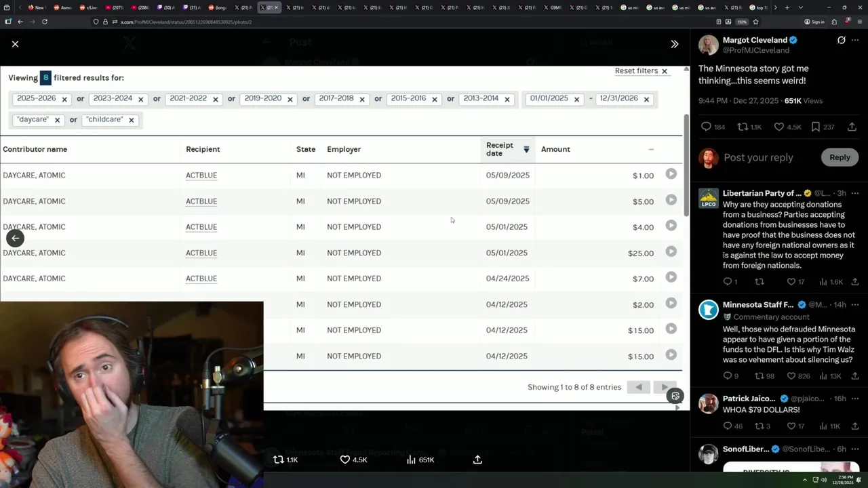Viewport: 868px width, 488px height.
Task: Click the Recipient column header
Action: (x=203, y=149)
